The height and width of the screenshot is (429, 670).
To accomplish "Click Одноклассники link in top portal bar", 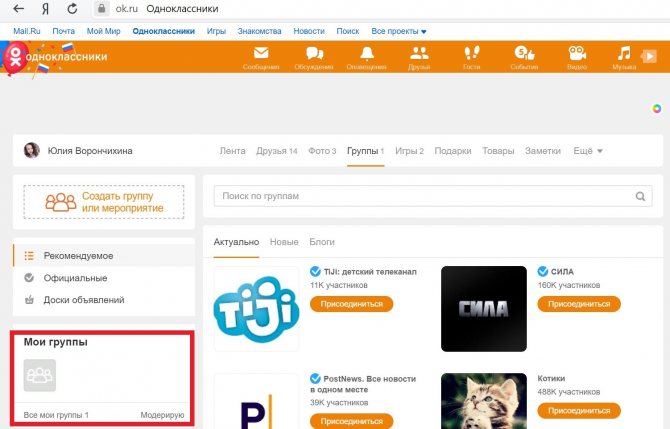I will (x=164, y=31).
